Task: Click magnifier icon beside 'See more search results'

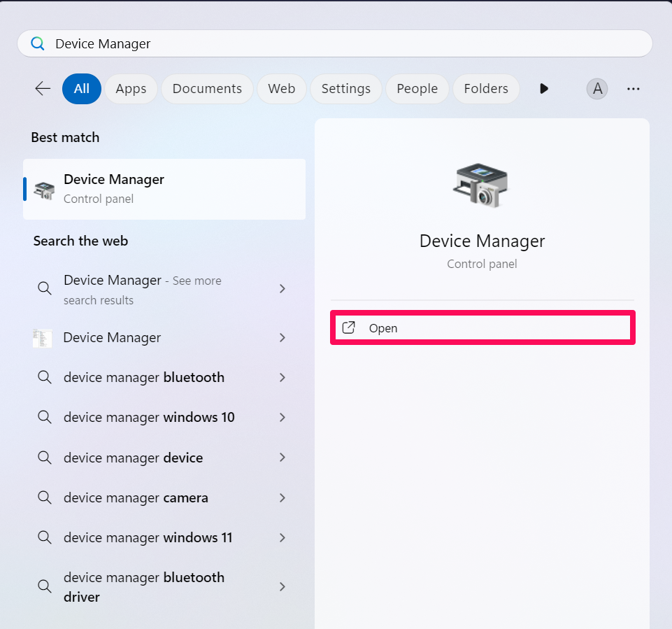Action: [x=45, y=288]
